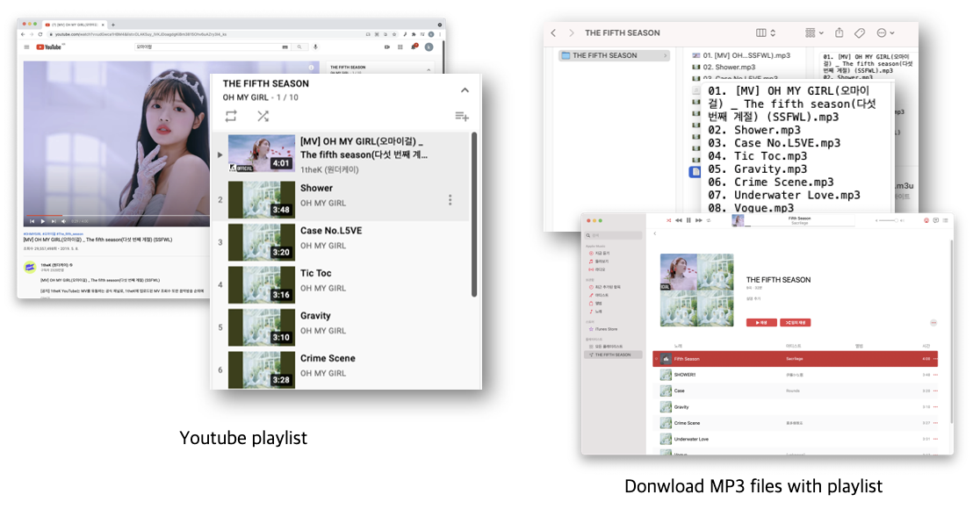The width and height of the screenshot is (980, 516).
Task: Click the Finder tag icon
Action: pyautogui.click(x=860, y=32)
